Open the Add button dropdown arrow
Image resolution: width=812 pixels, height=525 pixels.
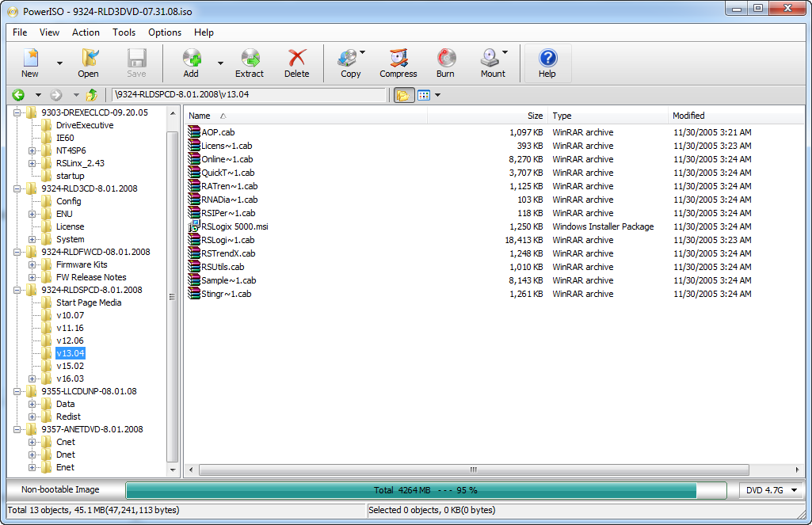point(220,63)
